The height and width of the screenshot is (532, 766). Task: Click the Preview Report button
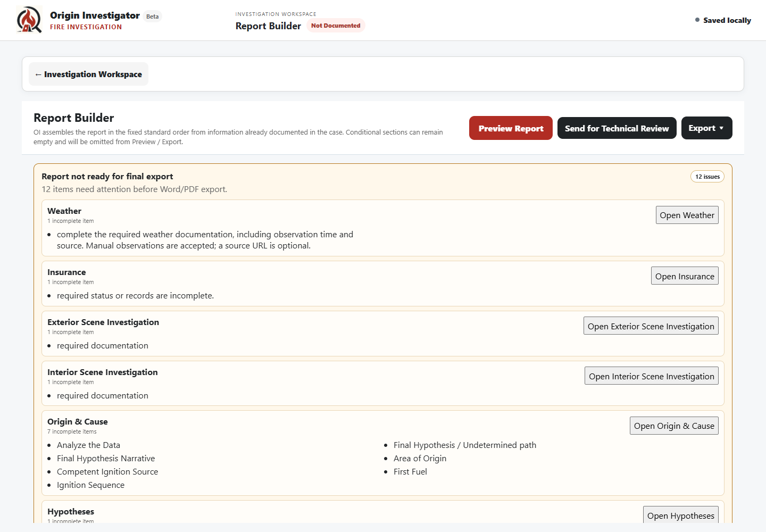pyautogui.click(x=511, y=128)
